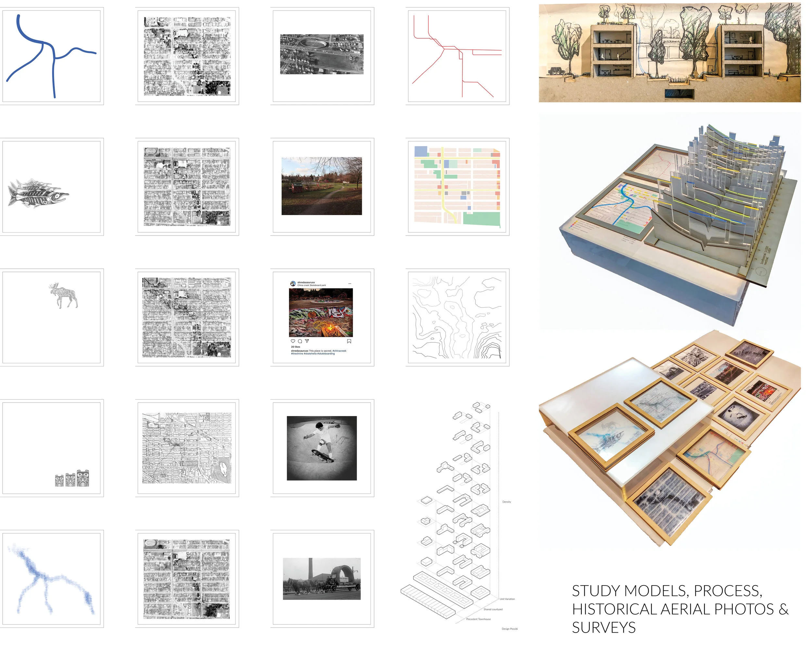Image resolution: width=812 pixels, height=654 pixels.
Task: Open the shredasaurusx profile avatar
Action: [293, 284]
